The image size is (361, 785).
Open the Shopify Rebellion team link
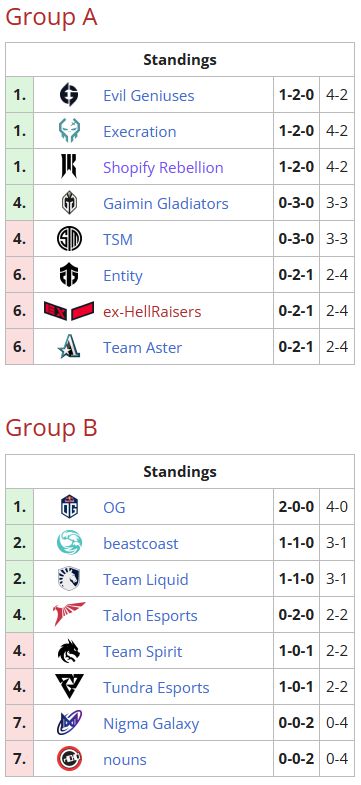(163, 168)
